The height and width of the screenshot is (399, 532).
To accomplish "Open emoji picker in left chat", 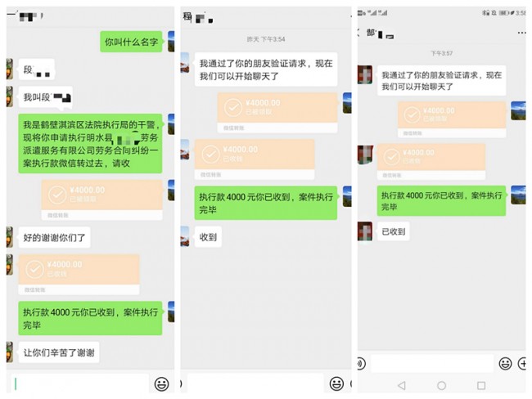I will tap(161, 384).
